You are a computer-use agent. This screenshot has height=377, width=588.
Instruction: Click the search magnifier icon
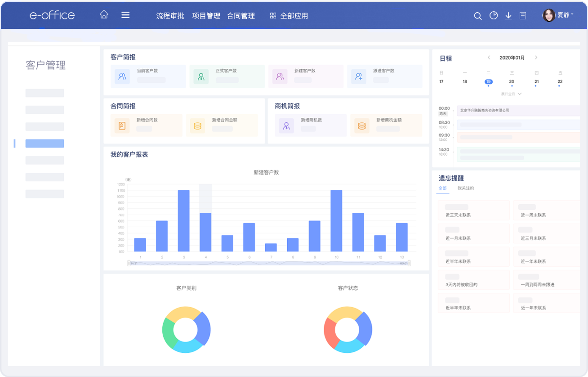[478, 16]
